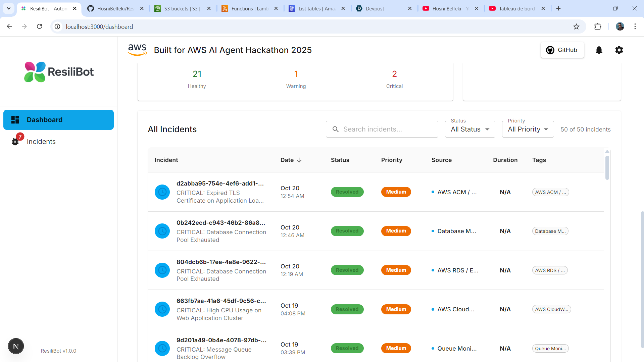
Task: Click '50 of 50 incidents' text
Action: tap(585, 130)
